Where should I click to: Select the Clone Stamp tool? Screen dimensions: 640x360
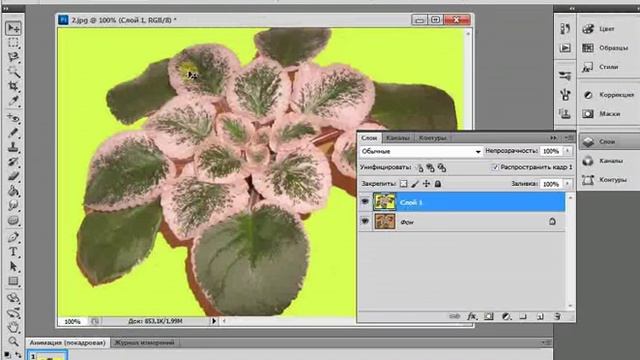(13, 147)
